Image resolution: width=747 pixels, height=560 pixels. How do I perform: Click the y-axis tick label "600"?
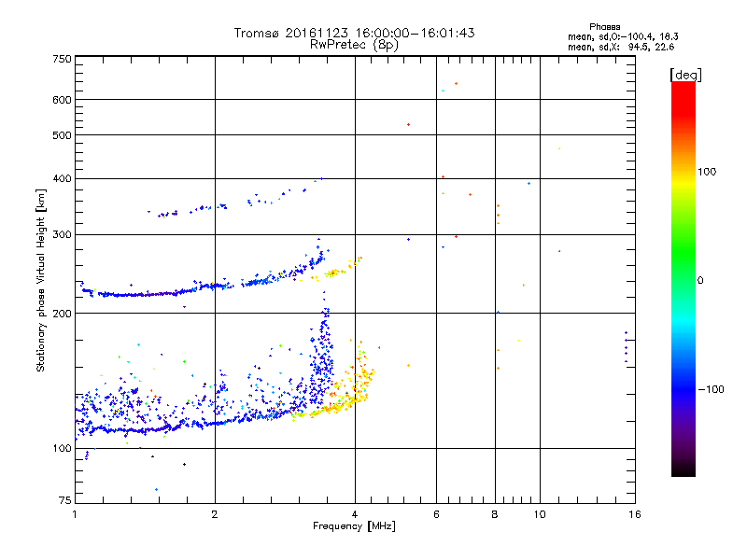click(62, 100)
